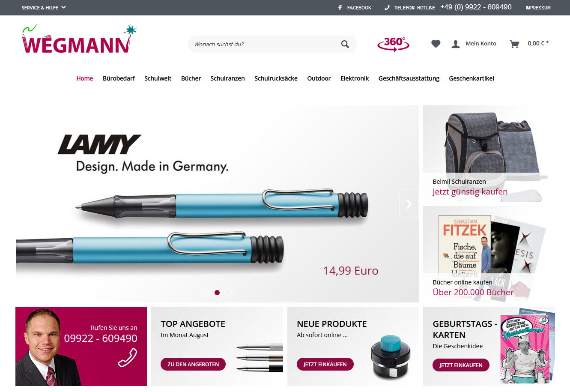Select the active middle slider dot
The height and width of the screenshot is (392, 570).
pos(217,293)
